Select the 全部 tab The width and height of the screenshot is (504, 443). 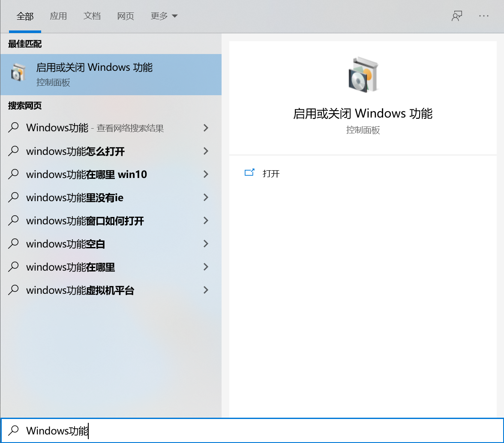(25, 16)
